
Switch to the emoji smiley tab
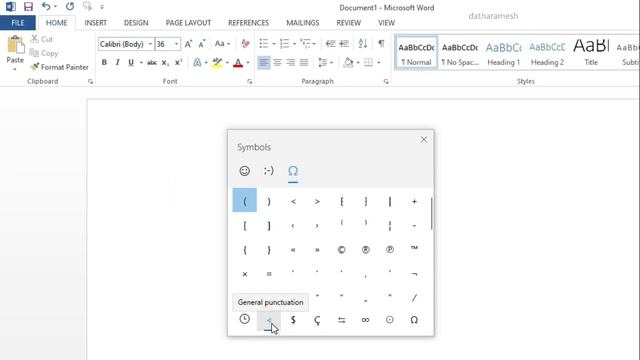(x=244, y=171)
